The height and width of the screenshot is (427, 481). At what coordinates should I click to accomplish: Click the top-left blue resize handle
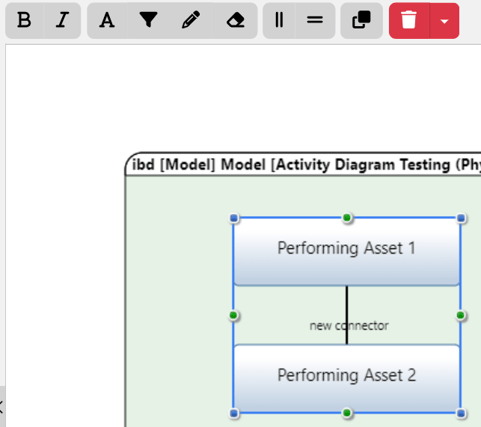234,218
